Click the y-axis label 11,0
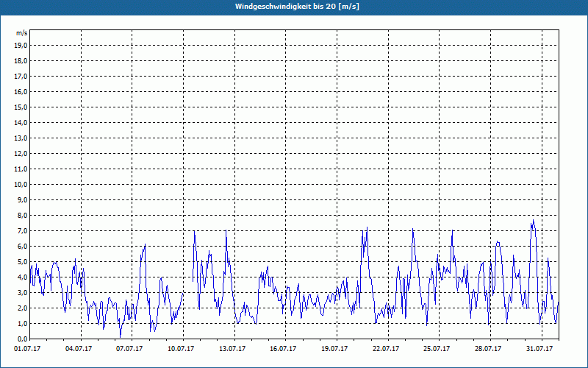This screenshot has width=588, height=368. click(21, 169)
